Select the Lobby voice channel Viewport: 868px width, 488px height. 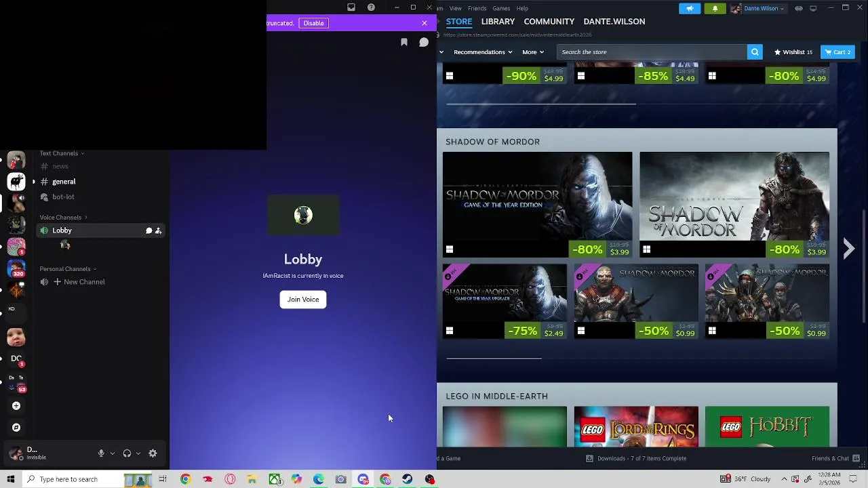[102, 230]
